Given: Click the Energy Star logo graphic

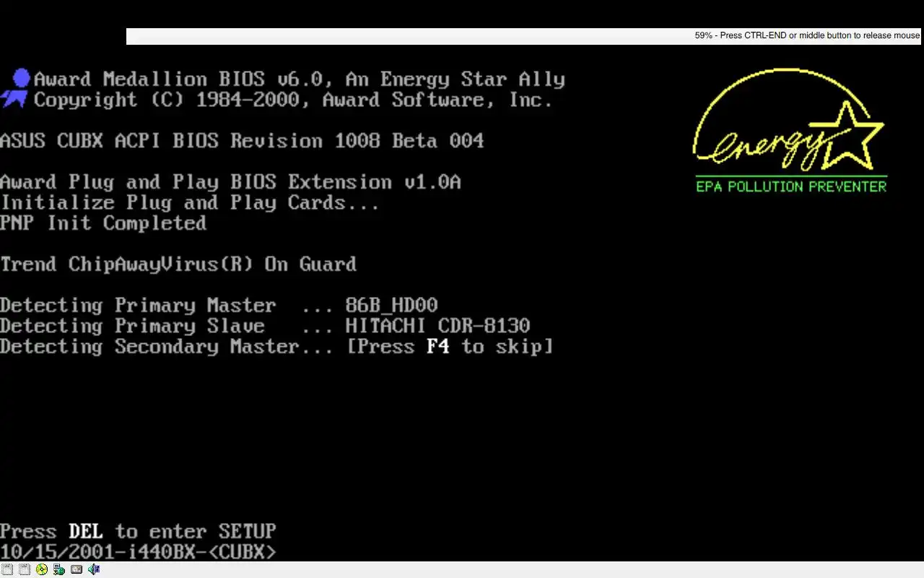Looking at the screenshot, I should [789, 130].
